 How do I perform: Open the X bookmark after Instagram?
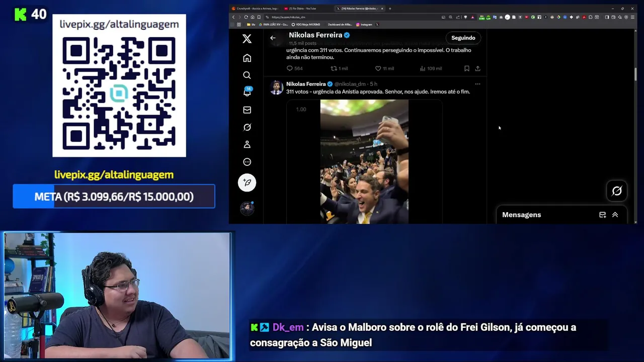click(377, 25)
